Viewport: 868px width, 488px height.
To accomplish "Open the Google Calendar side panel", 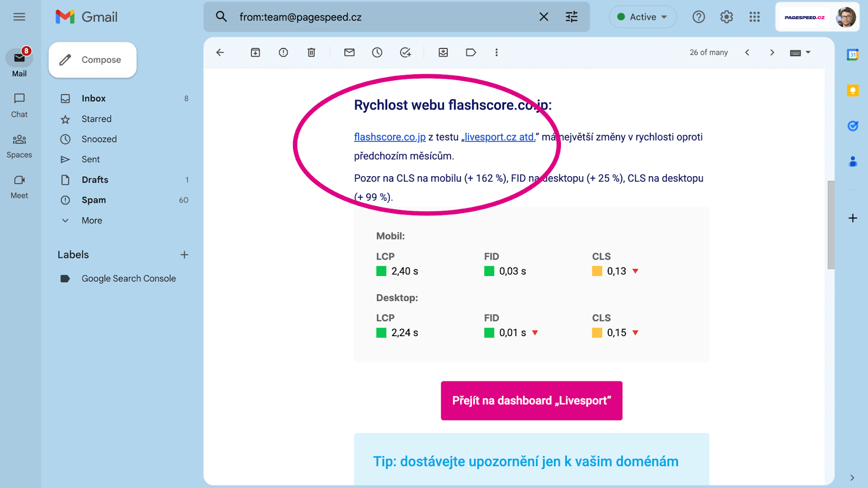I will [852, 54].
